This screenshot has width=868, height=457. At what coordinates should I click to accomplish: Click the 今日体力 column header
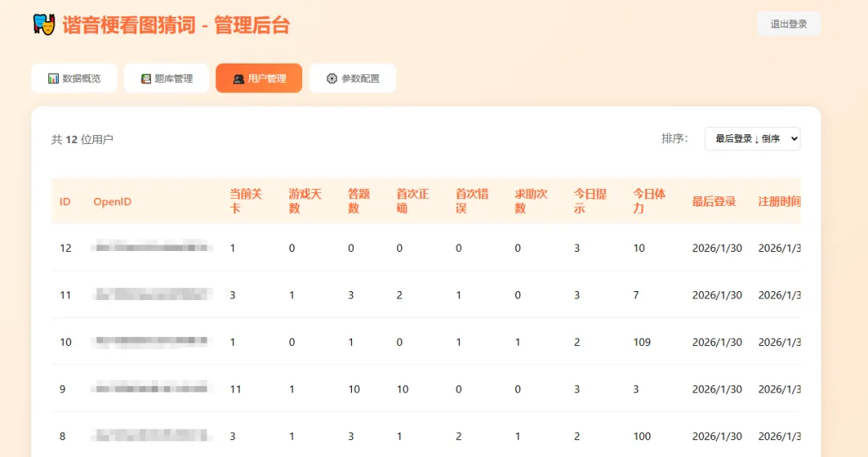[649, 201]
